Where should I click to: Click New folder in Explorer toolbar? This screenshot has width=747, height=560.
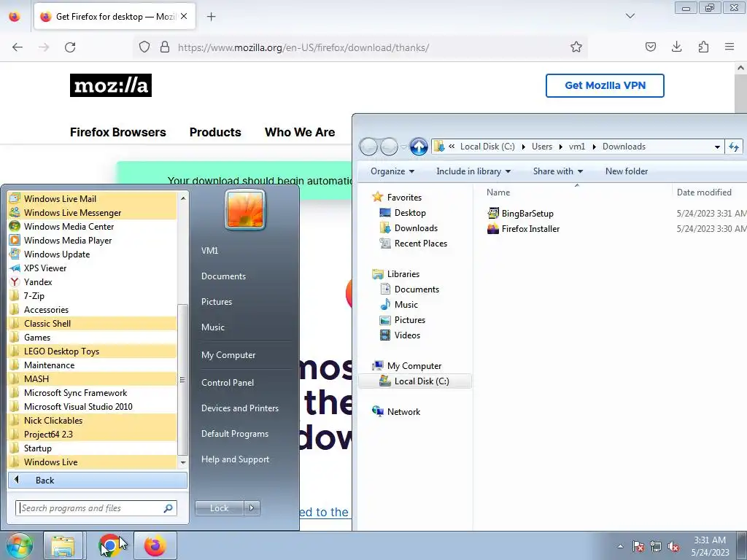[627, 171]
